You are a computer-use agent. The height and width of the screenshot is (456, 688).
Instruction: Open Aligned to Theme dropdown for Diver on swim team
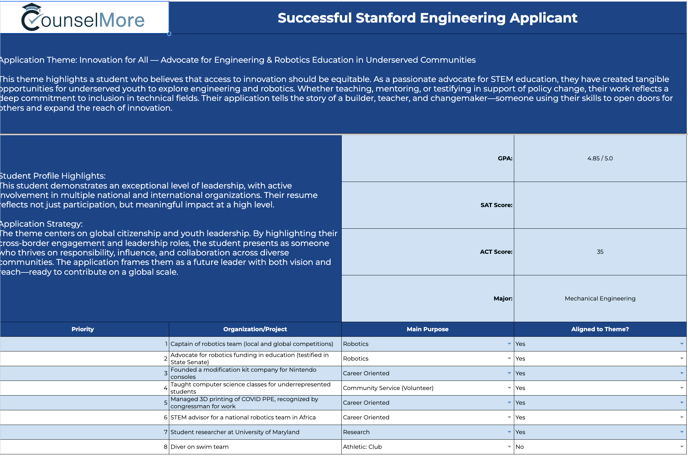(x=681, y=447)
